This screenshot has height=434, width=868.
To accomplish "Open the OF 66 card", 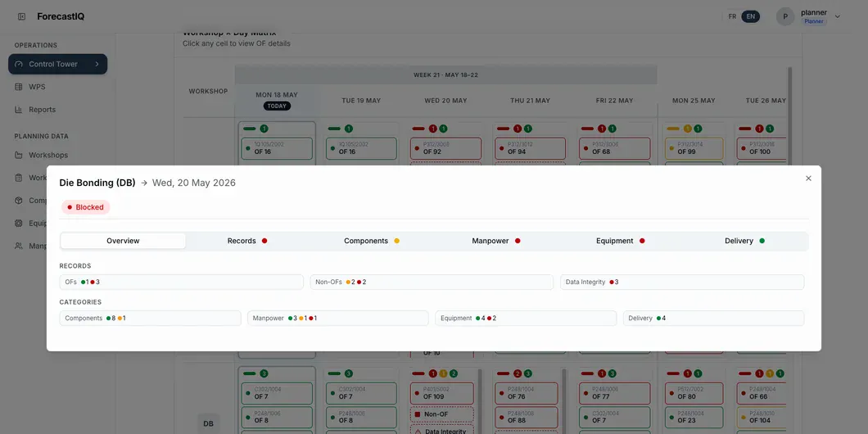I will coord(762,393).
